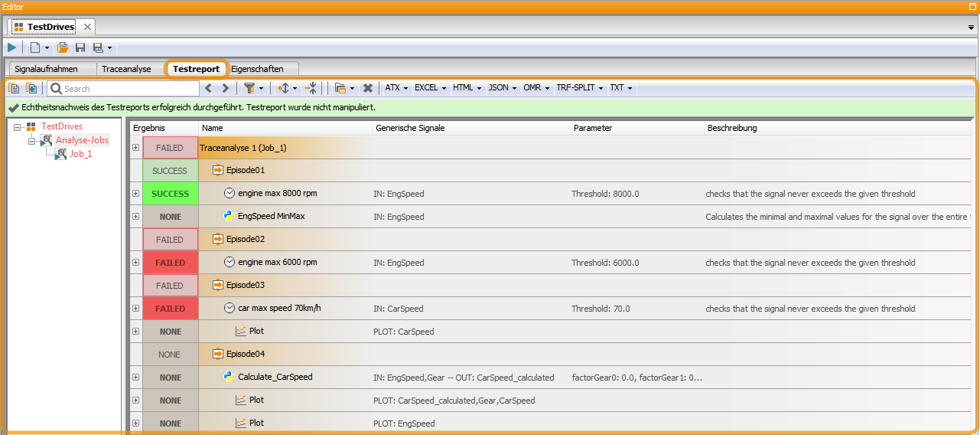Click the delete X icon in the report toolbar
This screenshot has width=980, height=435.
[368, 88]
